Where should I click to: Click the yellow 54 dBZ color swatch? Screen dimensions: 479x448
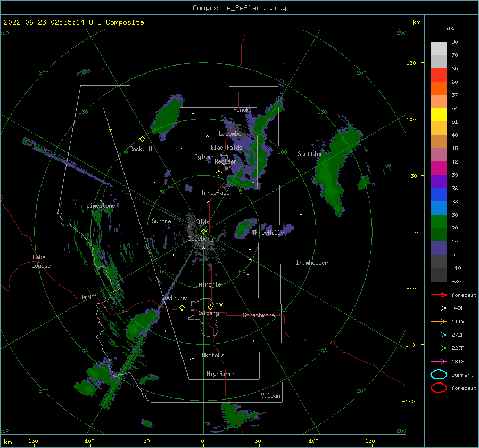click(439, 115)
